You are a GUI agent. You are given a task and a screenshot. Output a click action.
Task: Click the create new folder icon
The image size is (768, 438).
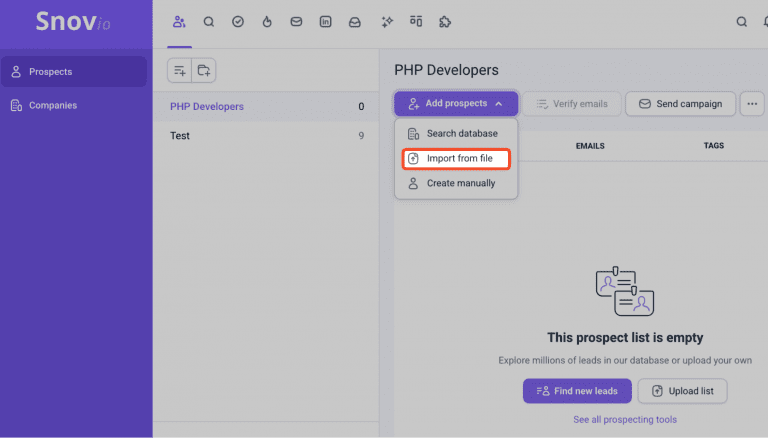pyautogui.click(x=204, y=71)
